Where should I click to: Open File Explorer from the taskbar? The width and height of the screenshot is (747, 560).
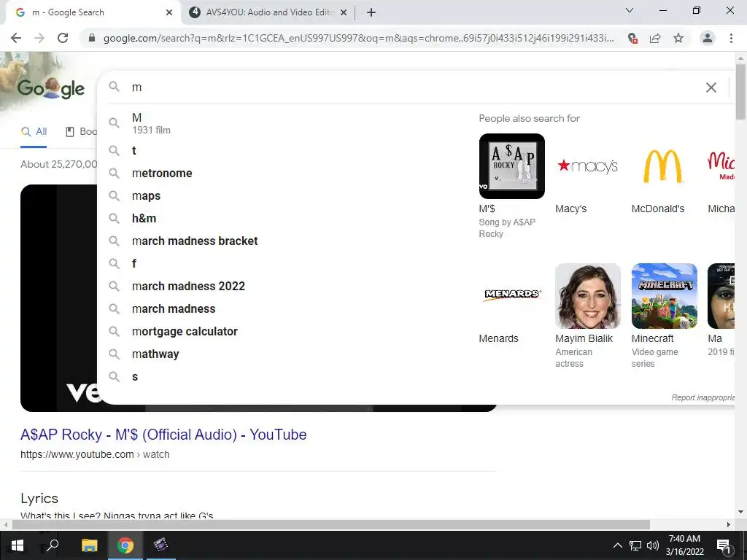click(x=89, y=545)
